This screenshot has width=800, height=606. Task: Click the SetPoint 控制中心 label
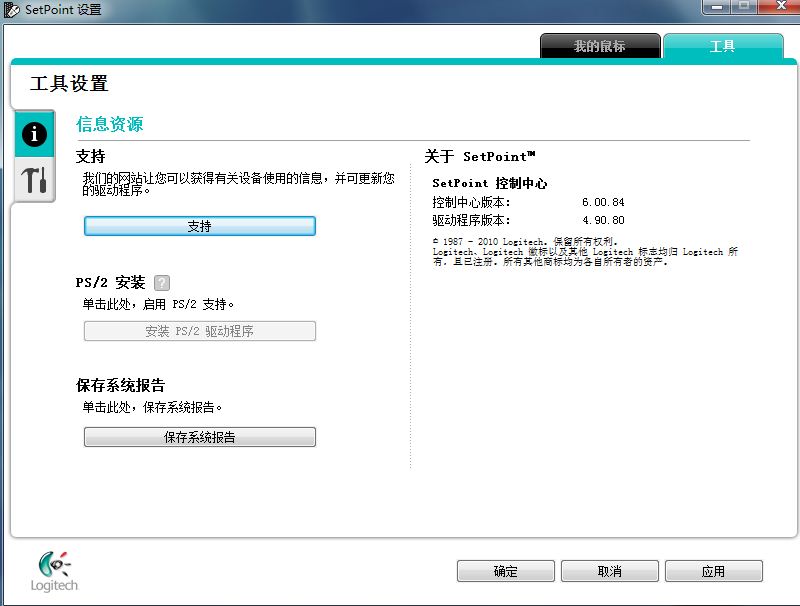[x=489, y=183]
